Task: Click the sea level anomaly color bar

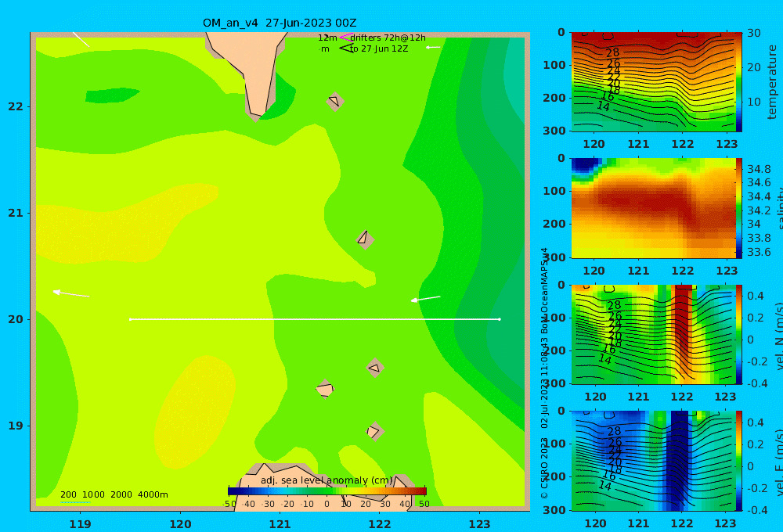Action: tap(327, 491)
